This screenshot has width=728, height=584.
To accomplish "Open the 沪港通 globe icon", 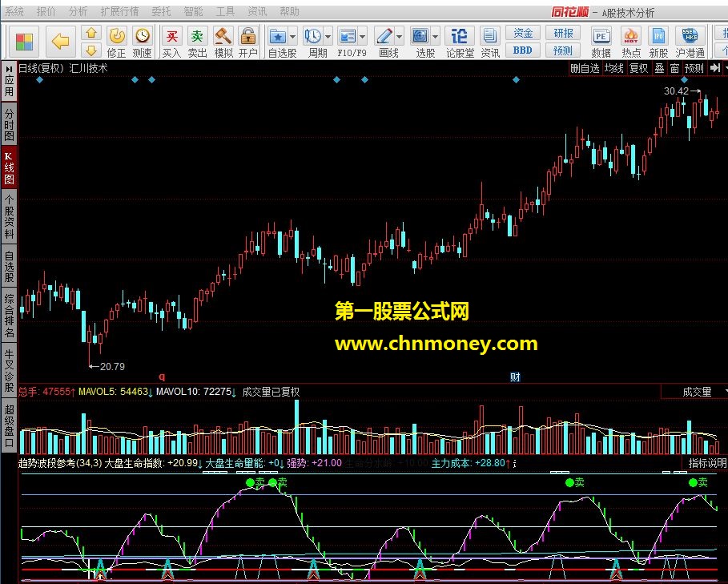I will (690, 42).
